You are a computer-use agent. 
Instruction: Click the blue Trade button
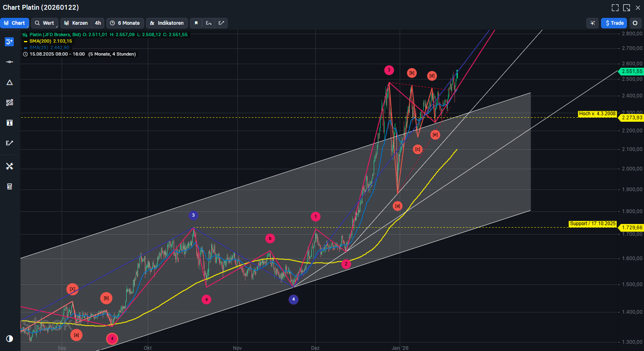point(614,23)
